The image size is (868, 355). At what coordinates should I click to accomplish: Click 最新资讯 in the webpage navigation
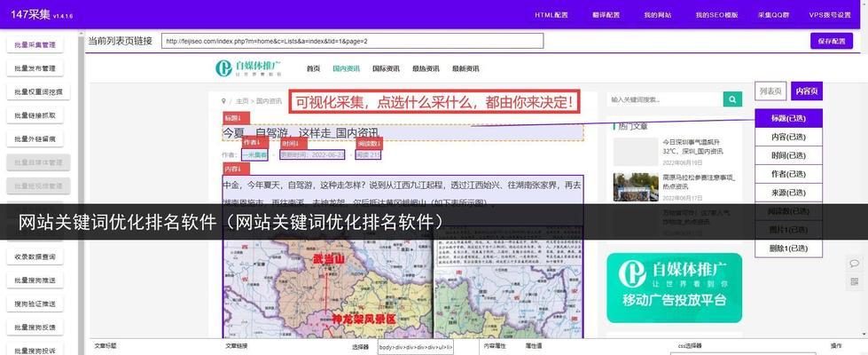[465, 68]
